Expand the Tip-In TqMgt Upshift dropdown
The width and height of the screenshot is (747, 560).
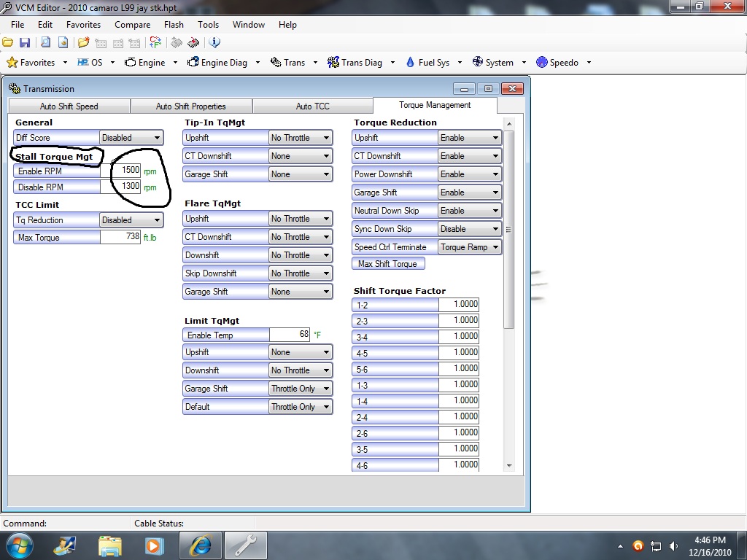[301, 138]
